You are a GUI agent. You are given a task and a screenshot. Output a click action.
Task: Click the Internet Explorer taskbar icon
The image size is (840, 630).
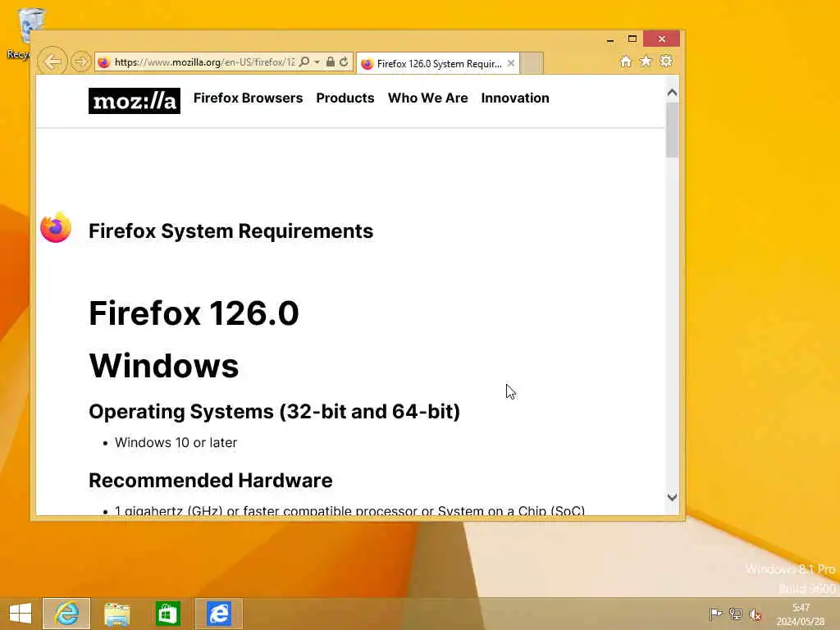tap(66, 614)
